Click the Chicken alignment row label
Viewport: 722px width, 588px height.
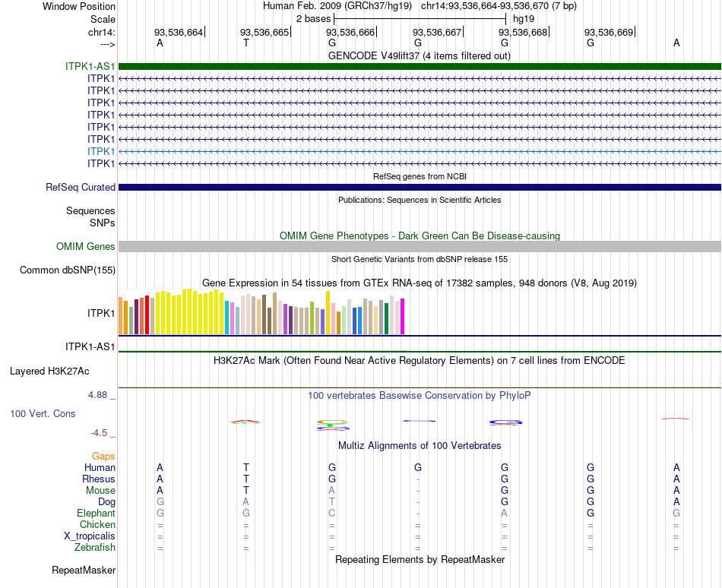pyautogui.click(x=97, y=524)
